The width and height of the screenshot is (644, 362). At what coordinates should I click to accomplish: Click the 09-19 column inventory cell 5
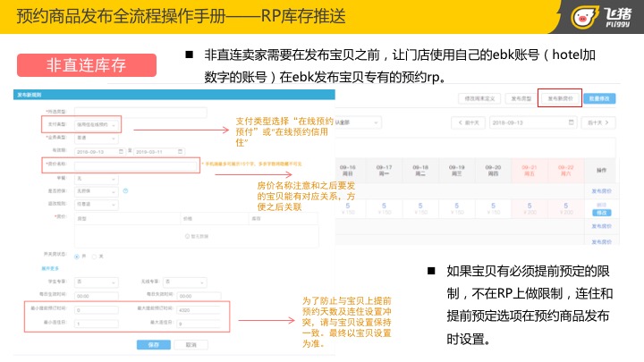pos(457,208)
